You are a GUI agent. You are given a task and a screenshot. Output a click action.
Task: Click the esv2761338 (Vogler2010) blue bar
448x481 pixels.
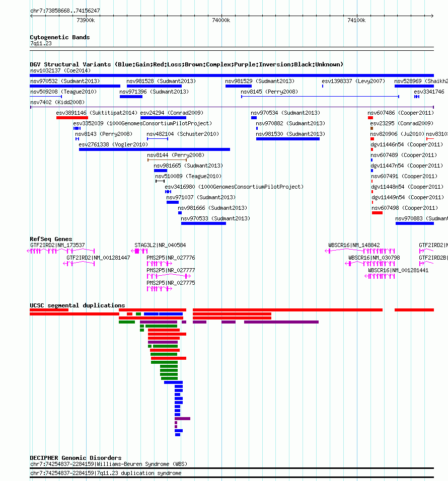click(x=155, y=150)
